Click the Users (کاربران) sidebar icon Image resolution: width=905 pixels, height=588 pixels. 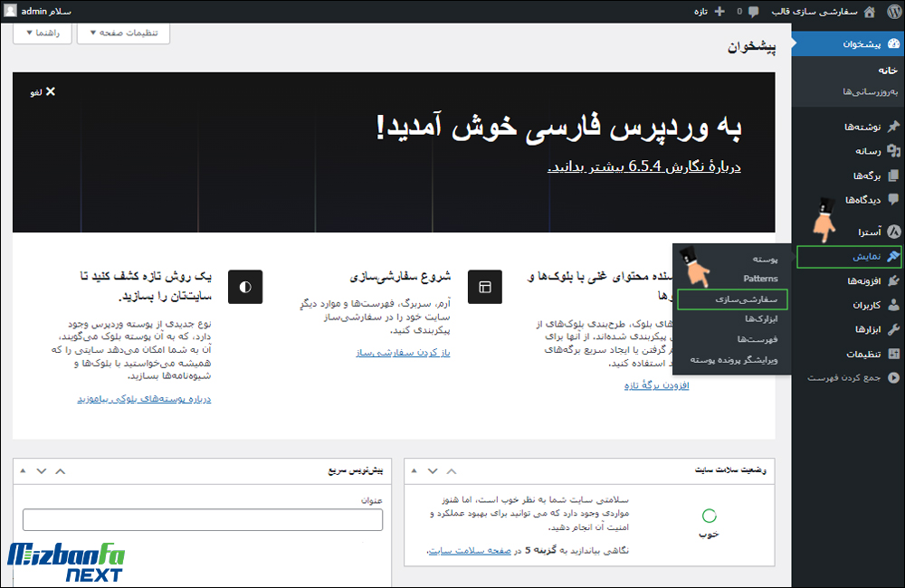(893, 306)
